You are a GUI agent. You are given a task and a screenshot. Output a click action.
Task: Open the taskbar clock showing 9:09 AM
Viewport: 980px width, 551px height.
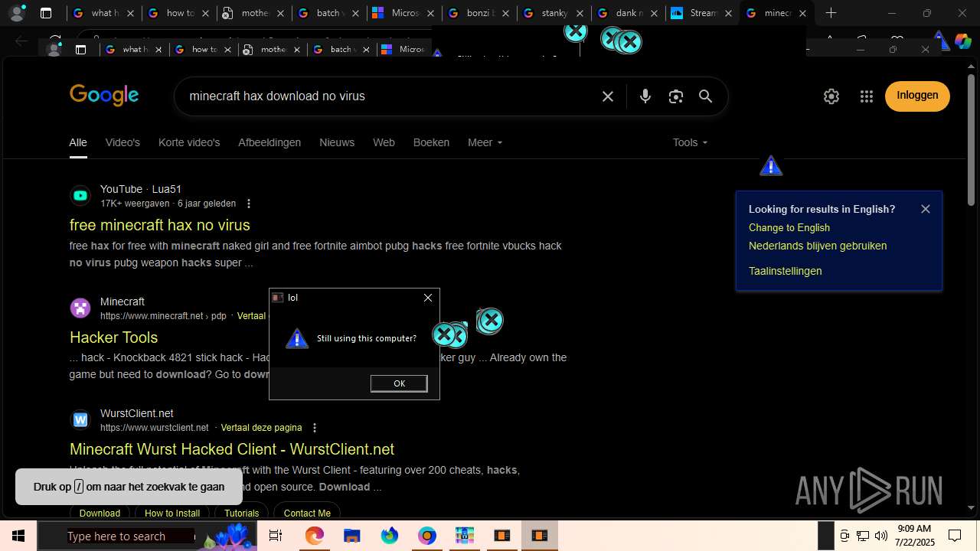point(915,536)
